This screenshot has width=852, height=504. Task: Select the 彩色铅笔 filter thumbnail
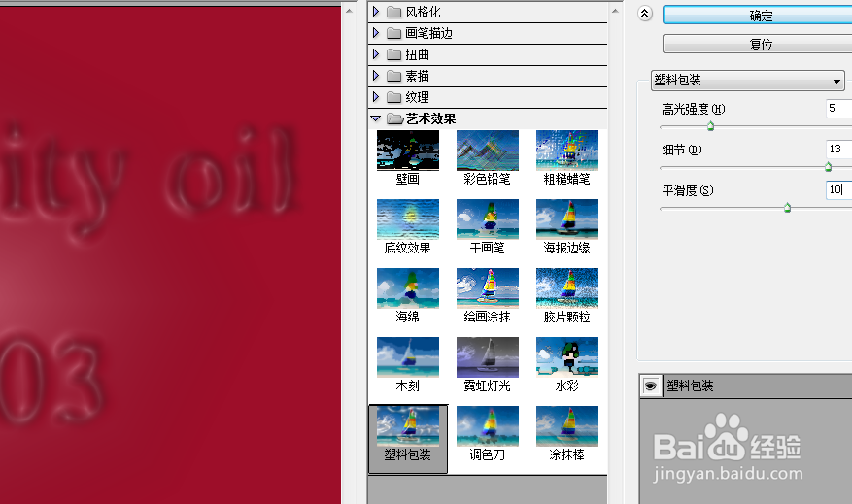[x=488, y=151]
